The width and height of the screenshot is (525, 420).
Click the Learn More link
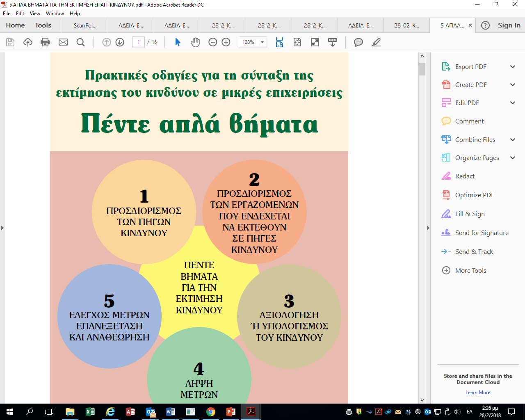(478, 393)
